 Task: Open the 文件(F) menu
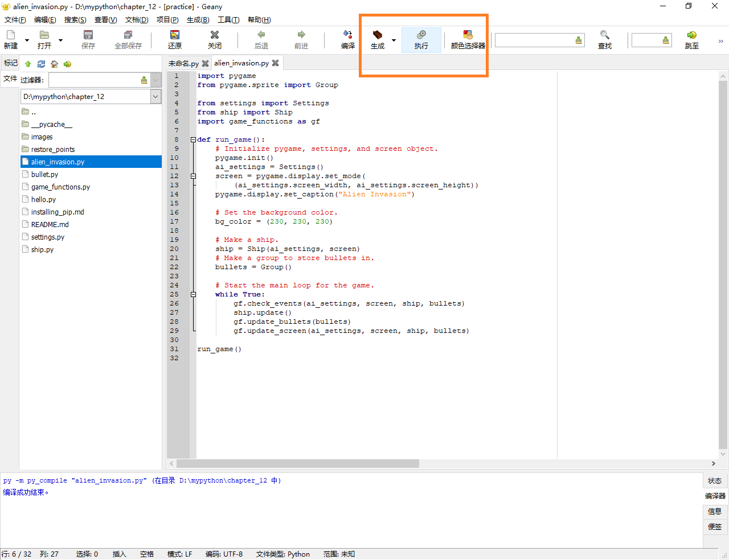click(15, 20)
